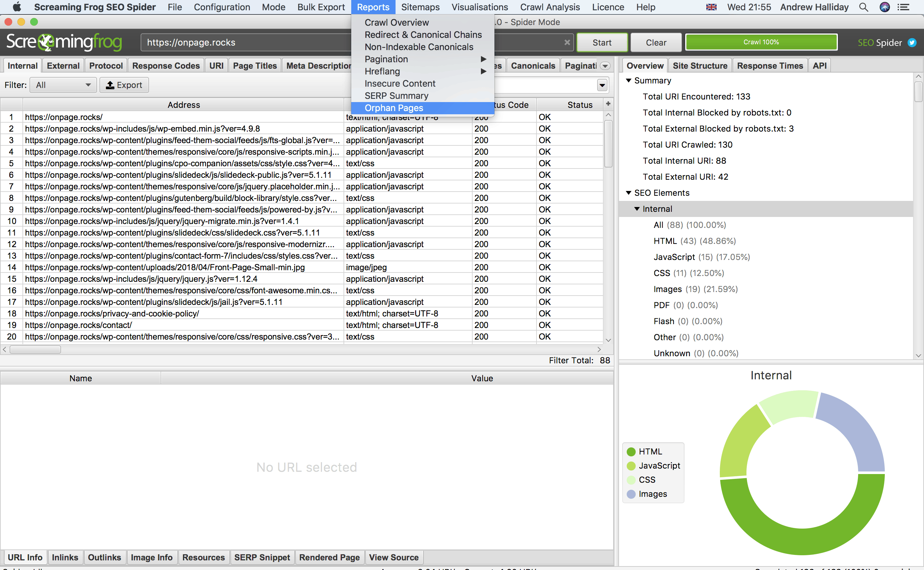Open the Visualisations menu

coord(480,7)
